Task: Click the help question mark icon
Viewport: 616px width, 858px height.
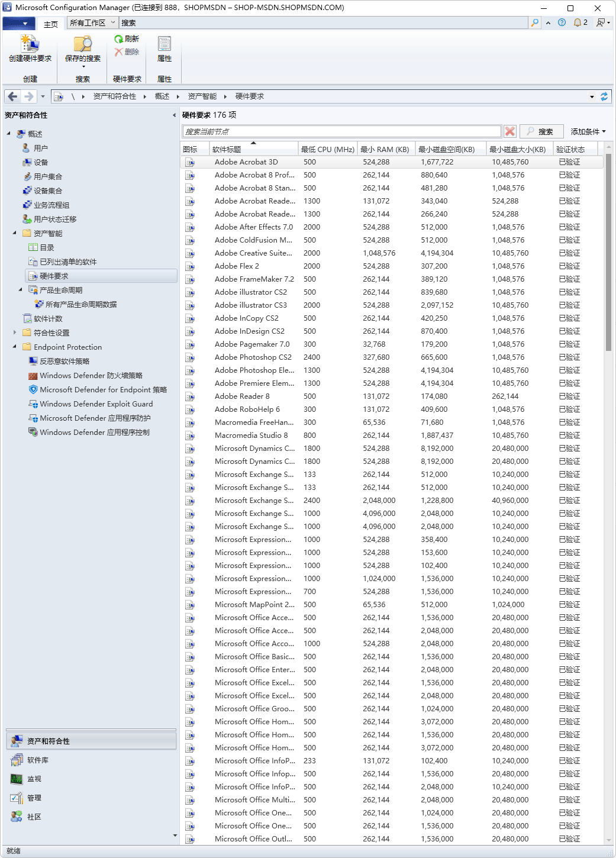Action: (562, 22)
